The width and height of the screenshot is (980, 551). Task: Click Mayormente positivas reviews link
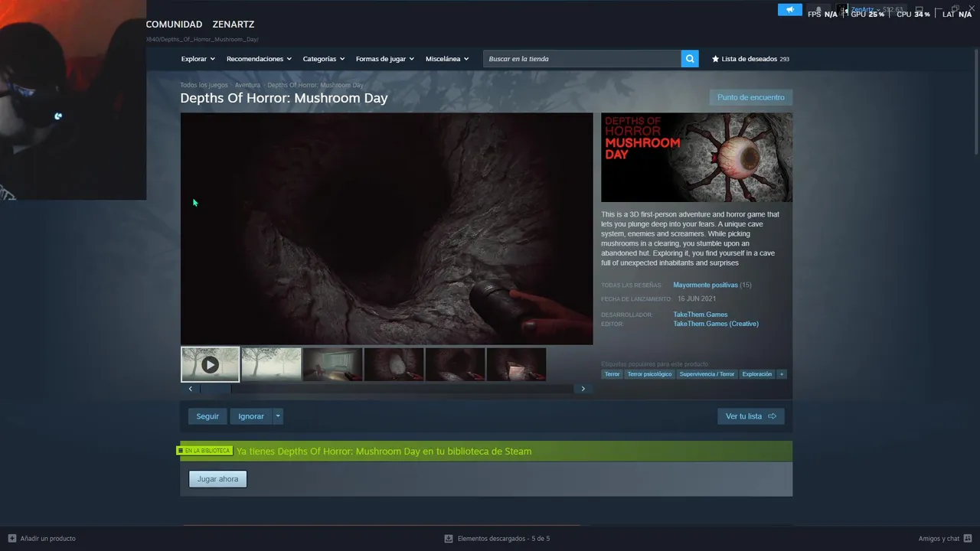click(x=705, y=285)
